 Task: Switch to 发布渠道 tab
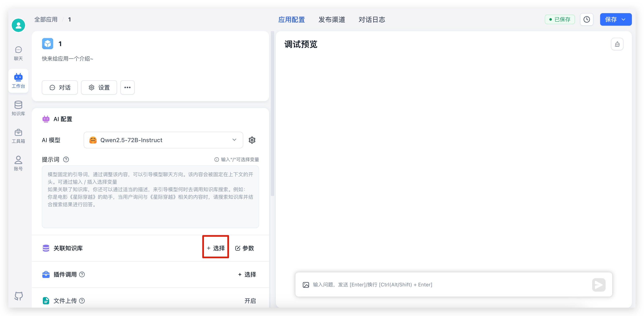tap(331, 19)
